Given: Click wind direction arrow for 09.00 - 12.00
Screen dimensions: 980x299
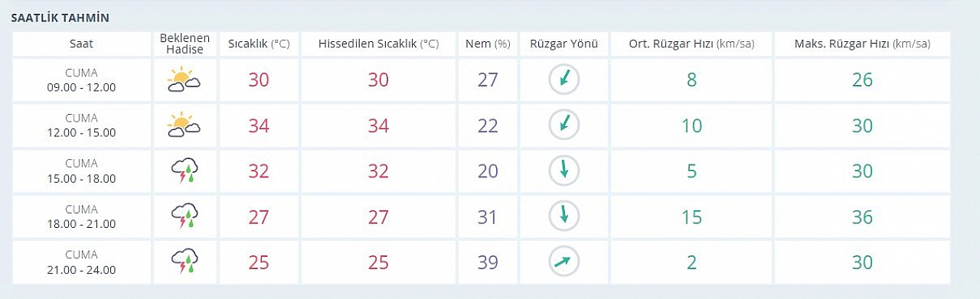Looking at the screenshot, I should click(x=564, y=80).
